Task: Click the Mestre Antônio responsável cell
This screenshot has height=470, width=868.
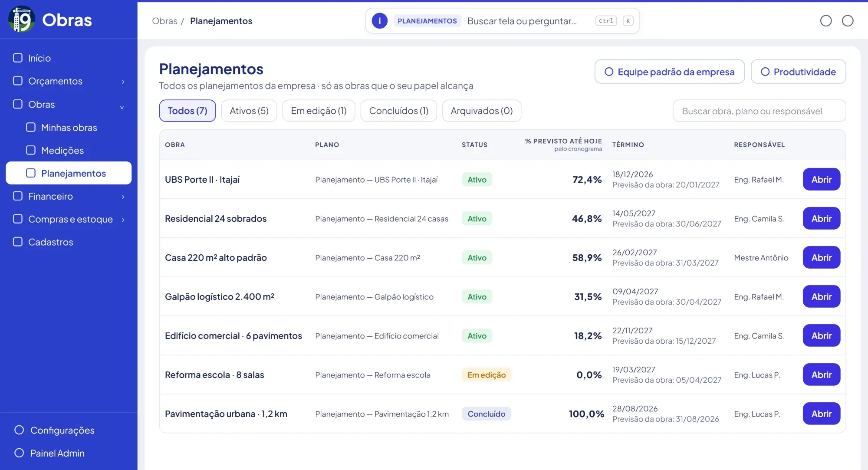Action: pos(761,257)
